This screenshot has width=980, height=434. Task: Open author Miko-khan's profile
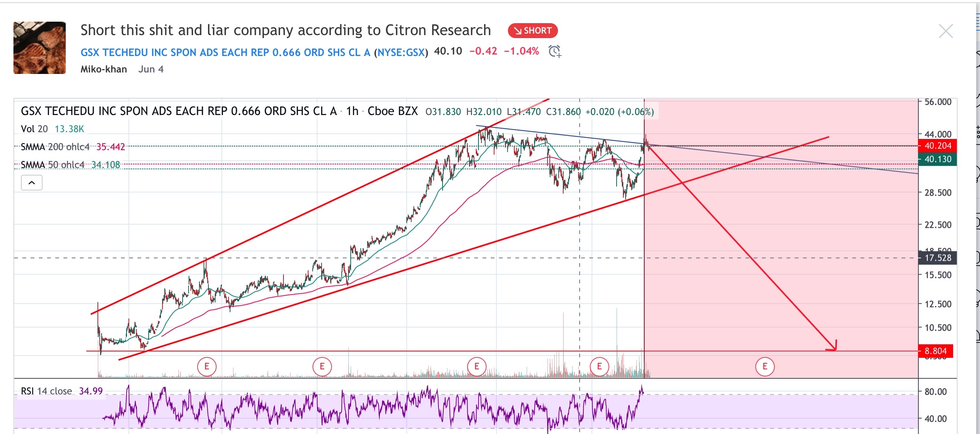pos(103,69)
